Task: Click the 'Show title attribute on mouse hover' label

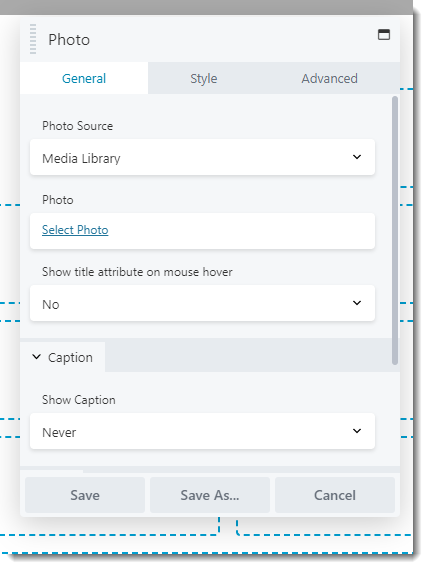Action: click(x=137, y=272)
